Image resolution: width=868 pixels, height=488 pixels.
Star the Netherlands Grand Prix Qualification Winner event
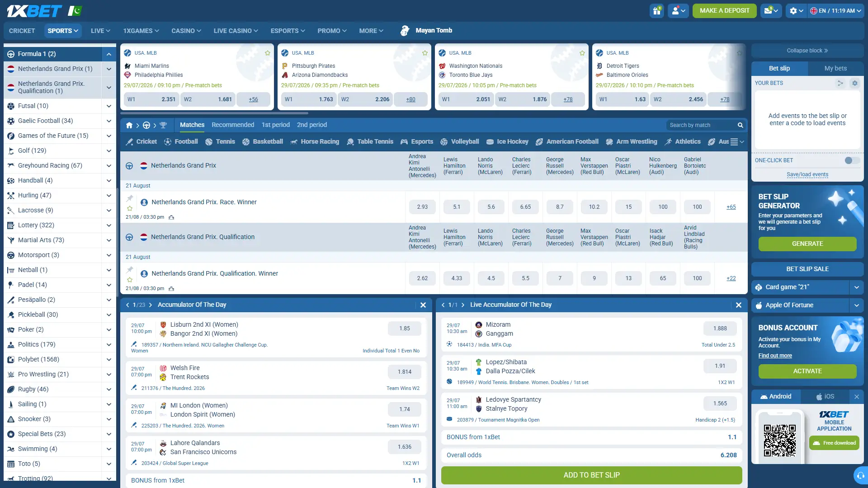click(x=130, y=280)
